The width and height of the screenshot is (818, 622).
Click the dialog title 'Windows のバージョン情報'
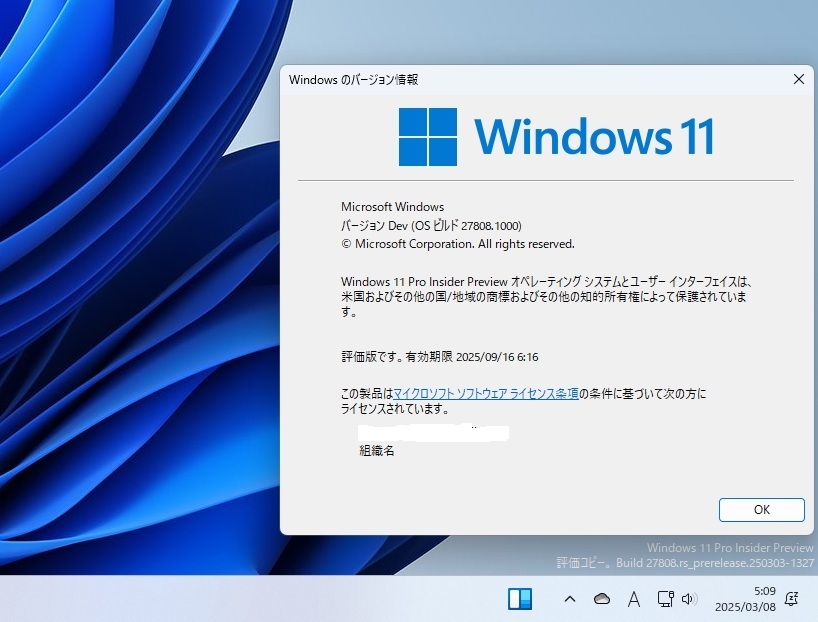(x=353, y=80)
